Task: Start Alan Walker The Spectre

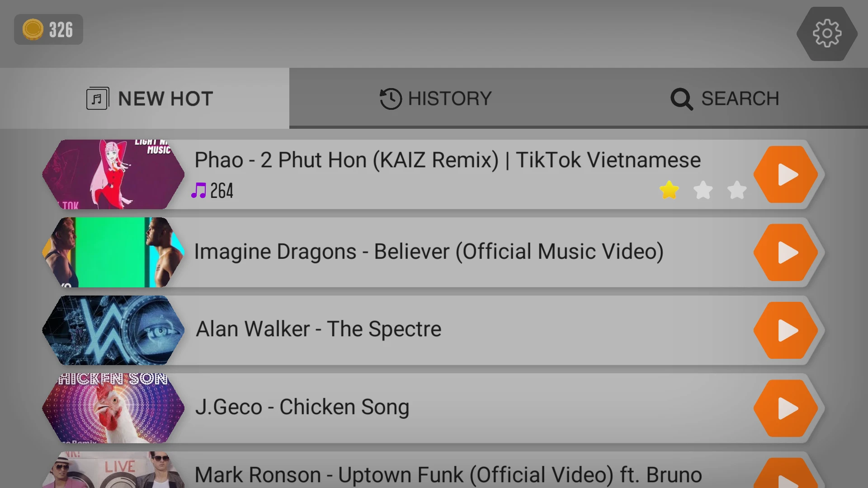Action: coord(786,330)
